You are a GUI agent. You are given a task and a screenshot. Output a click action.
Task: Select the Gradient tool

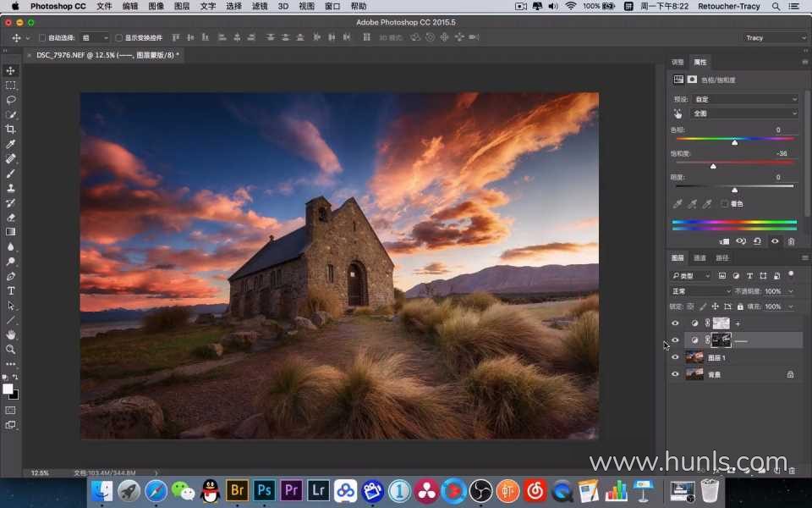pyautogui.click(x=10, y=232)
